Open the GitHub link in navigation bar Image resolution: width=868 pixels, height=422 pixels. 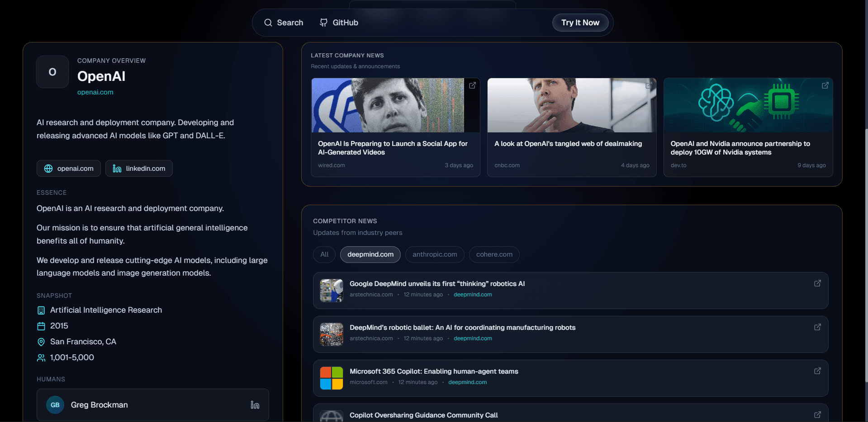[x=339, y=23]
